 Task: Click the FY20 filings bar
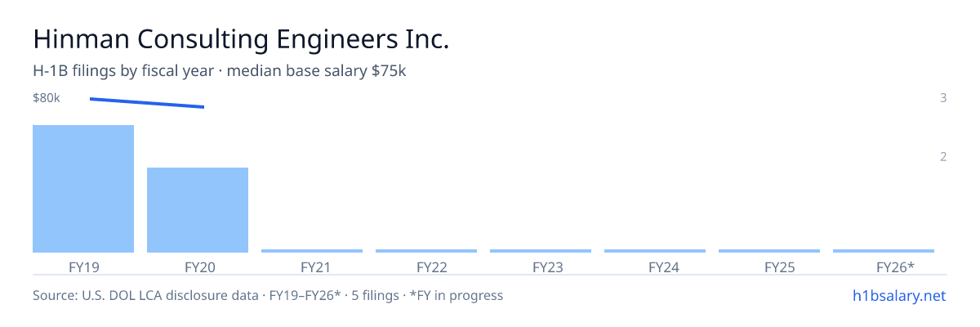click(198, 210)
